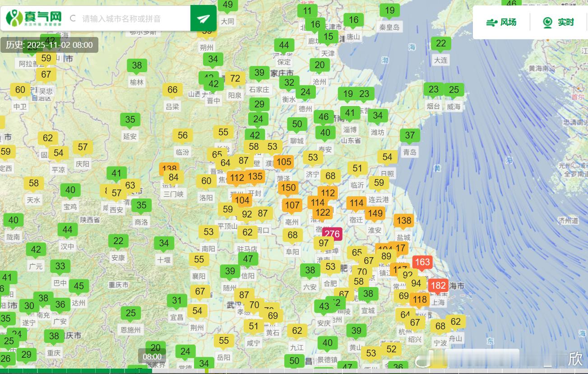Select the 38 marker above 榆林

point(137,65)
